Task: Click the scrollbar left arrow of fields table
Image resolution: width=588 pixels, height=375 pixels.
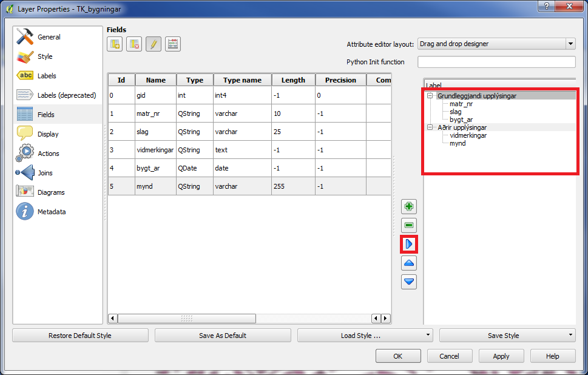Action: (112, 319)
